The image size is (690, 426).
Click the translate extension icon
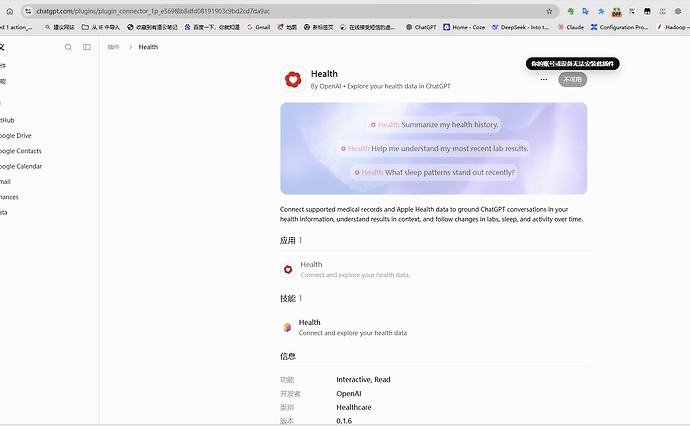pyautogui.click(x=585, y=11)
